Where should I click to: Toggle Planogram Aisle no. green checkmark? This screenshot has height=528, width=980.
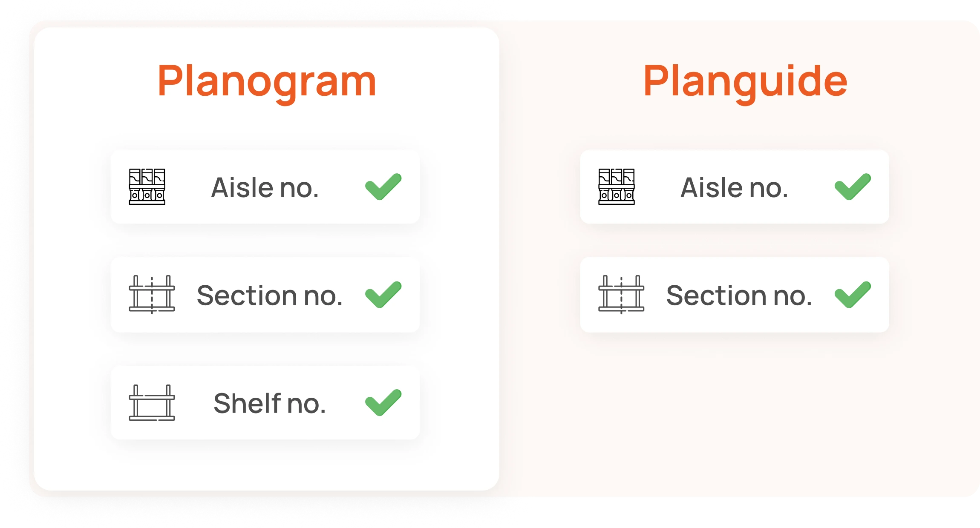coord(383,187)
